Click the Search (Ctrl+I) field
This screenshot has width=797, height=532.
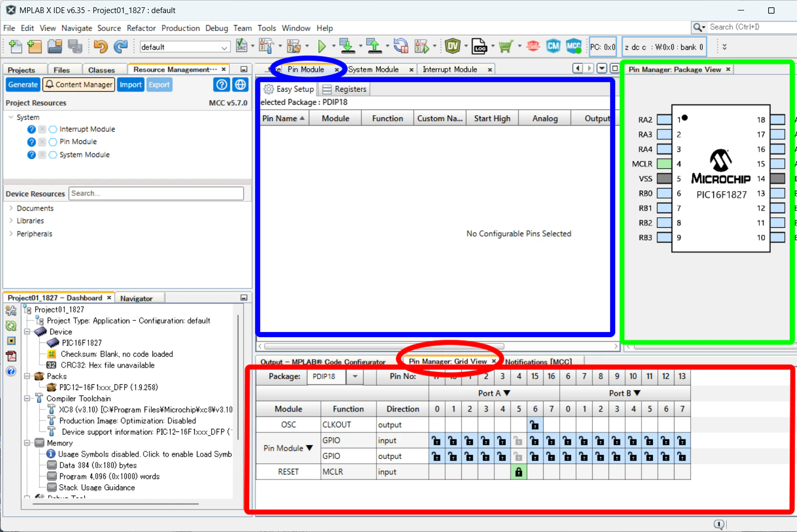tap(752, 27)
